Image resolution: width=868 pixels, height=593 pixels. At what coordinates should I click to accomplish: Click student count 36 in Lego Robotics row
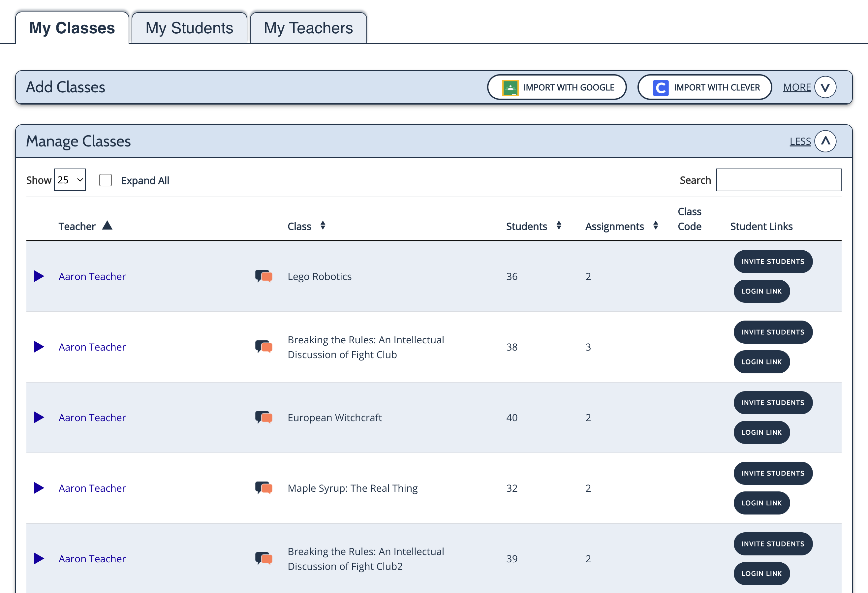pyautogui.click(x=512, y=276)
